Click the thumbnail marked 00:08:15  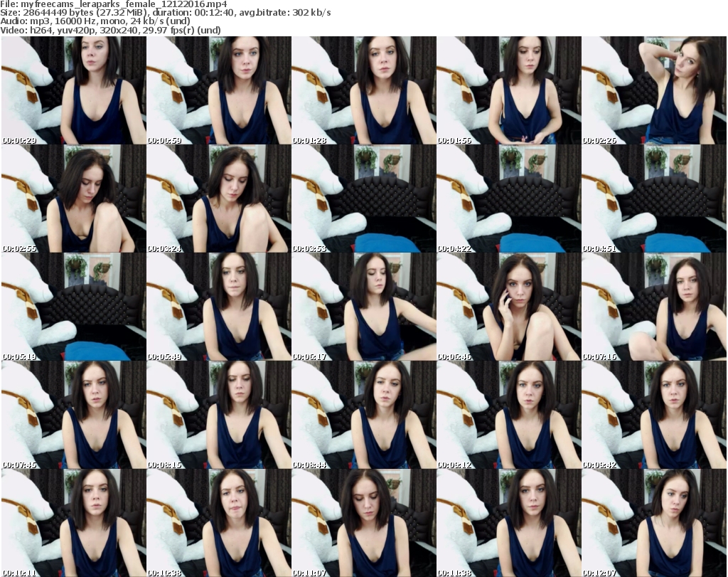(x=219, y=415)
